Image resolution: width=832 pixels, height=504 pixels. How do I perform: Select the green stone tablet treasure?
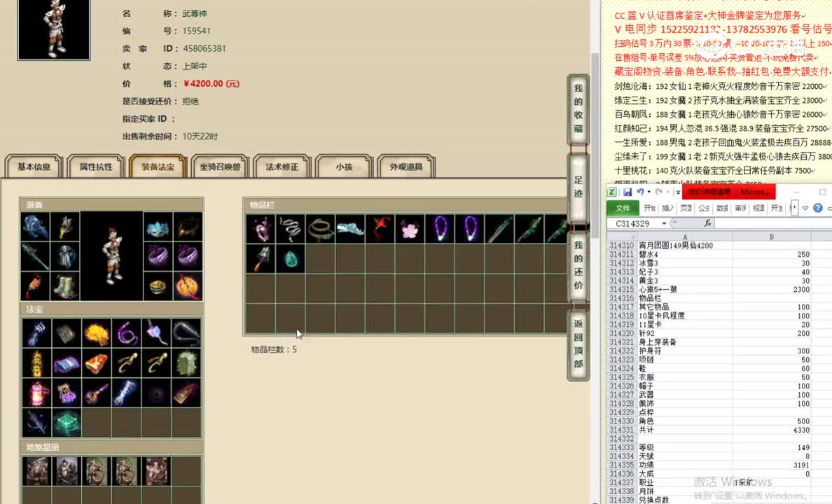pos(187,363)
